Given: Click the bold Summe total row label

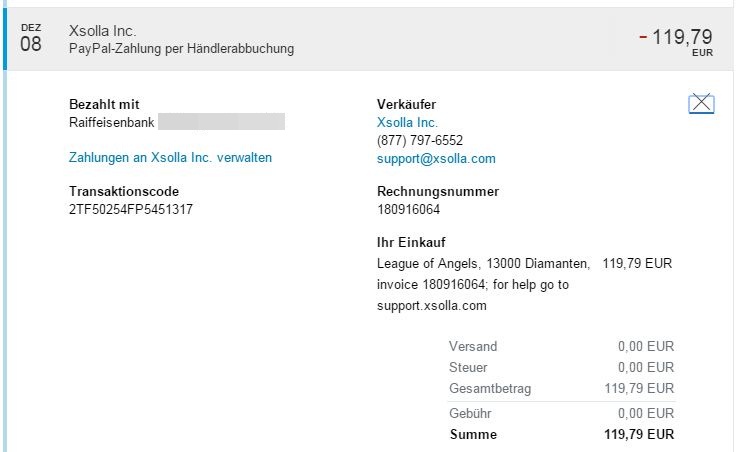Looking at the screenshot, I should (472, 435).
